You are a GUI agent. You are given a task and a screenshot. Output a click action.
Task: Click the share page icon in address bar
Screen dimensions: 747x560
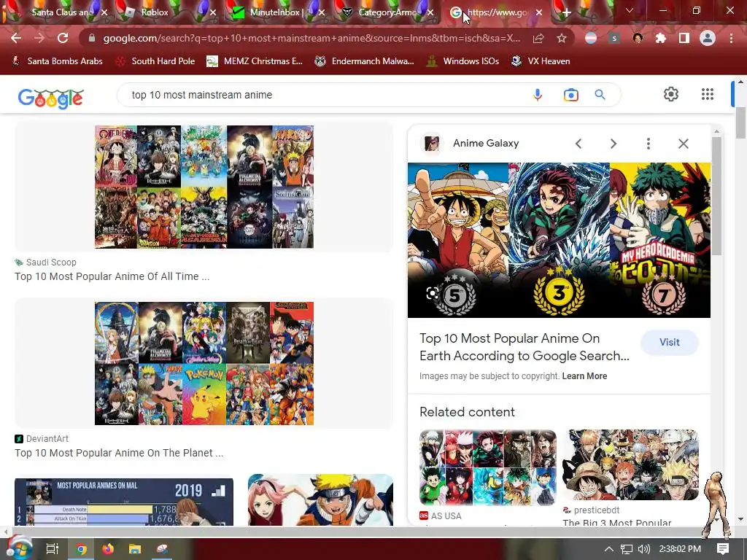click(x=538, y=38)
